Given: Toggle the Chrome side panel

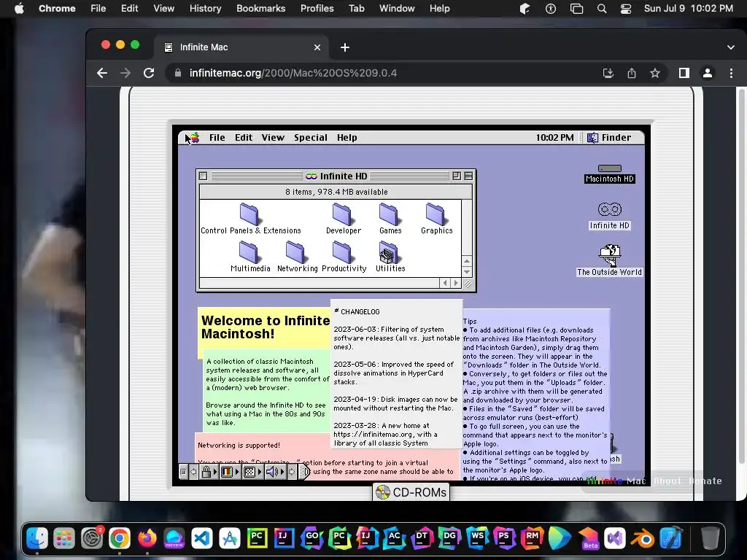Looking at the screenshot, I should (684, 73).
